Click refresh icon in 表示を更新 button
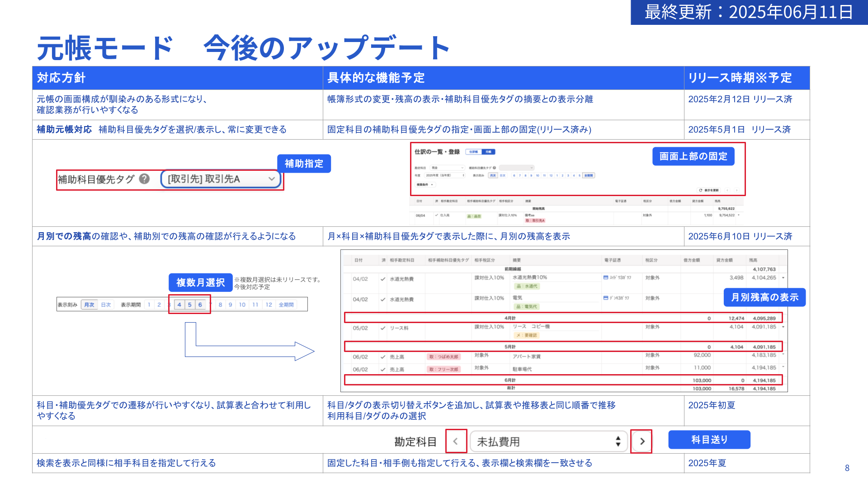The height and width of the screenshot is (488, 868). click(700, 190)
